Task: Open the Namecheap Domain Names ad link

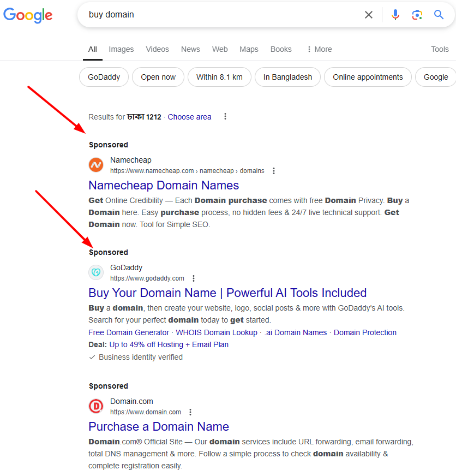Action: [164, 185]
